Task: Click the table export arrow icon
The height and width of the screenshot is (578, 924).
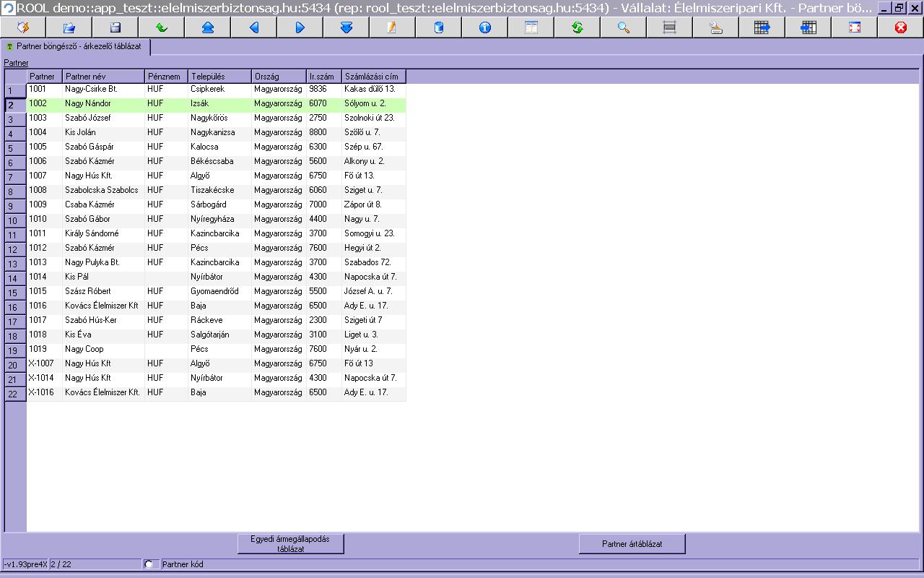Action: (x=762, y=27)
